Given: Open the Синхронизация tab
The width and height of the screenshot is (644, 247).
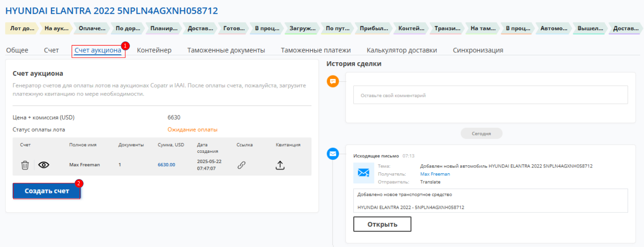Looking at the screenshot, I should tap(478, 50).
